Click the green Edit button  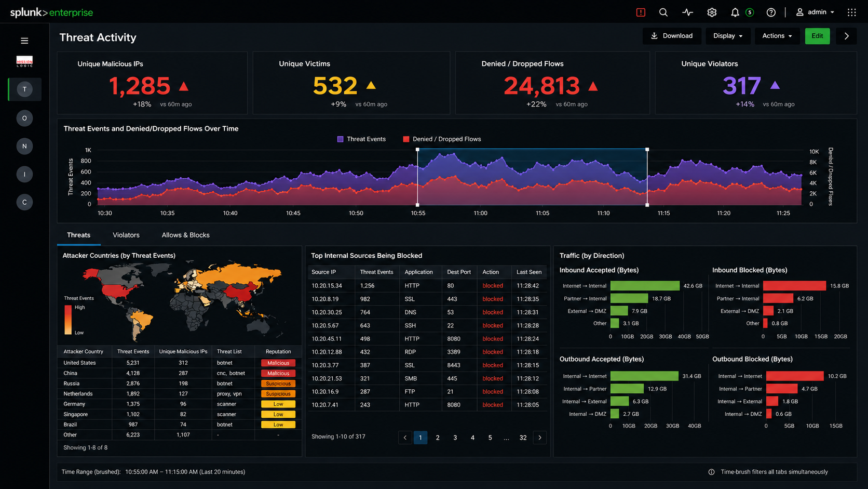coord(817,36)
